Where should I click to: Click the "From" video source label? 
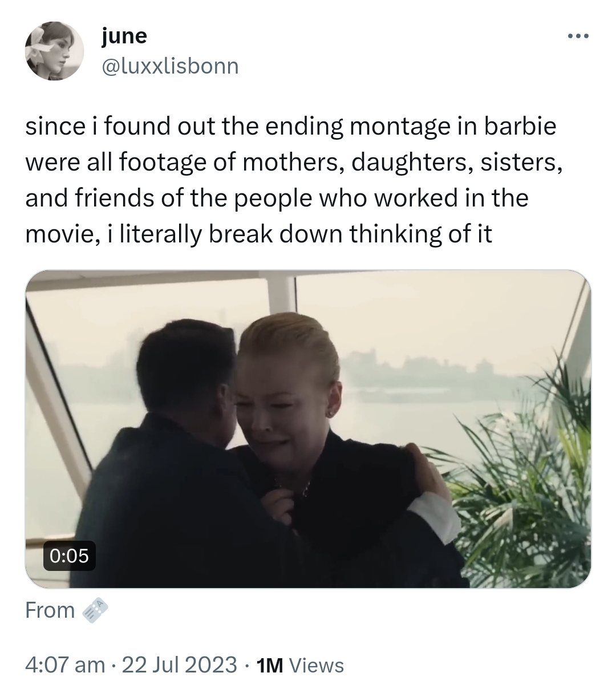click(x=50, y=610)
